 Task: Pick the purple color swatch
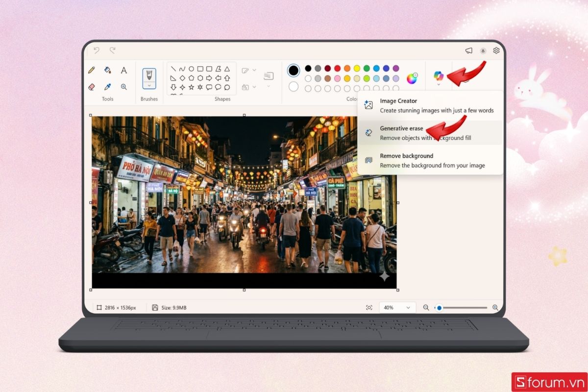(396, 68)
